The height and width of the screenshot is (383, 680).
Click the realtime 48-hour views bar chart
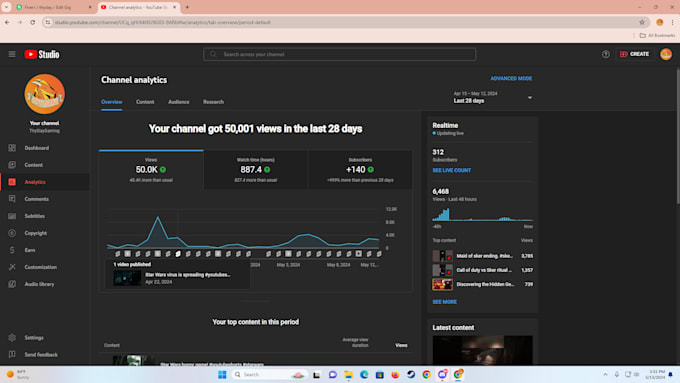click(482, 215)
